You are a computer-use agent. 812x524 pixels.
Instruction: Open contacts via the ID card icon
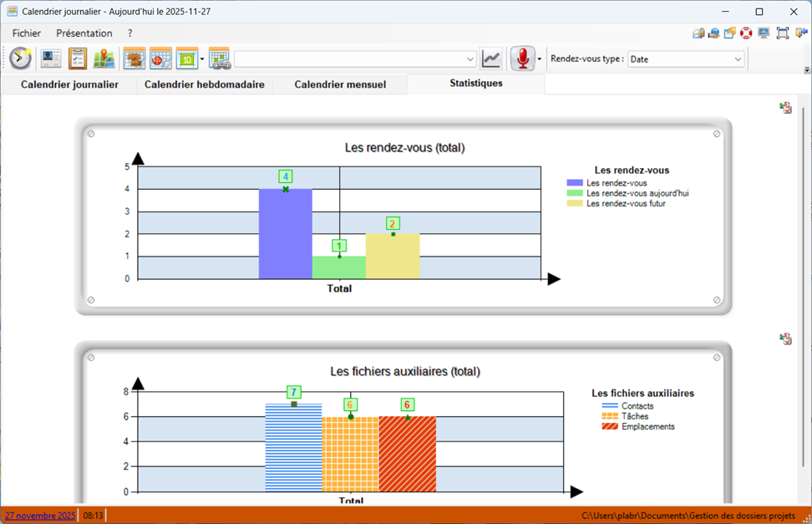coord(51,59)
